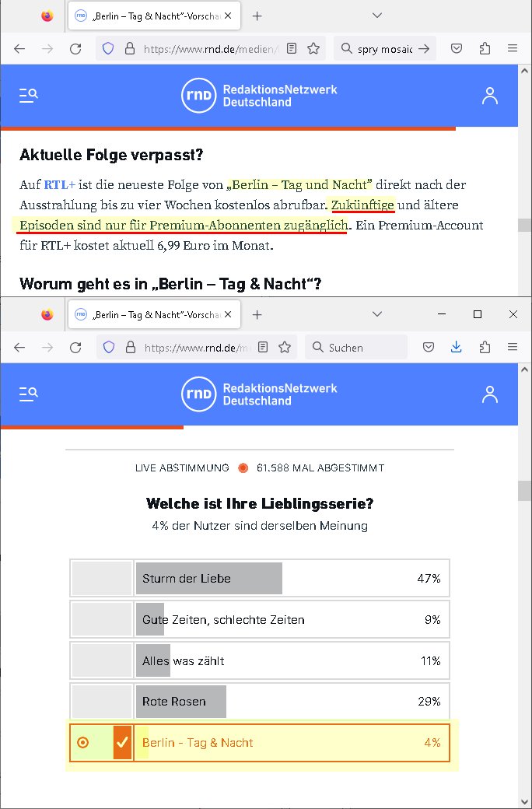
Task: Bookmark page with star icon in upper browser
Action: coord(313,48)
